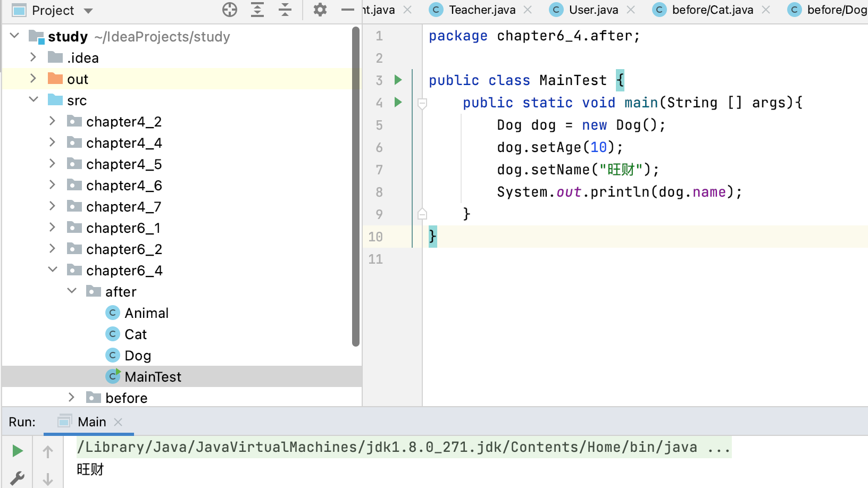The height and width of the screenshot is (488, 868).
Task: Select the Dog class in tree
Action: click(138, 356)
